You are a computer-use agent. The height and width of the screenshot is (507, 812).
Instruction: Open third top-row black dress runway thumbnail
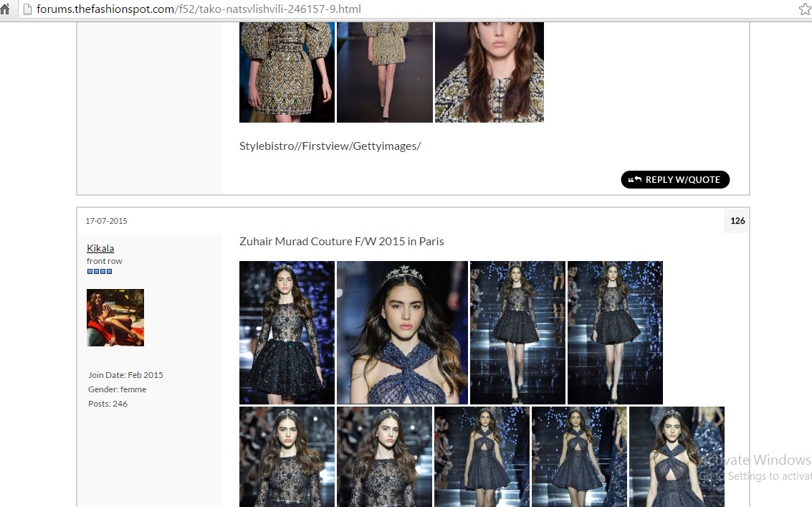518,332
